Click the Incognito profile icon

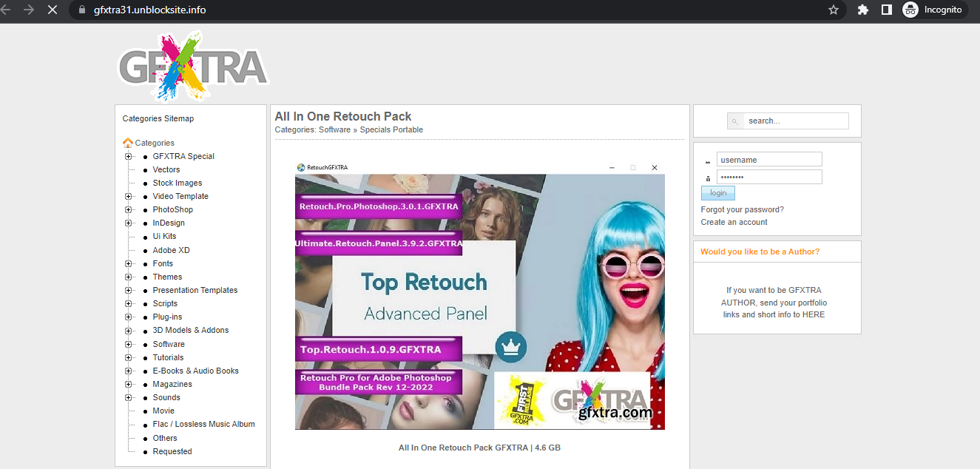pos(910,10)
